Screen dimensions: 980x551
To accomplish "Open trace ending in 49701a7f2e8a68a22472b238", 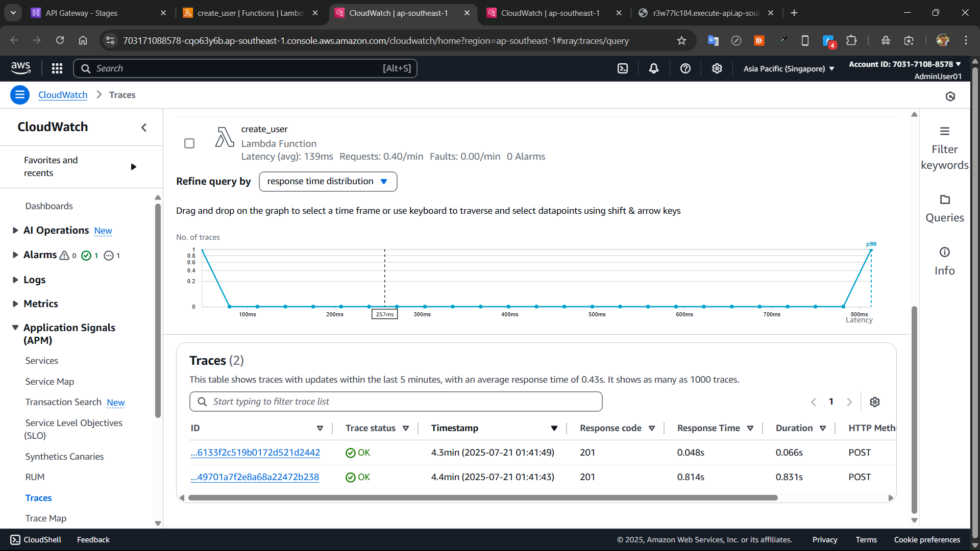I will (255, 477).
